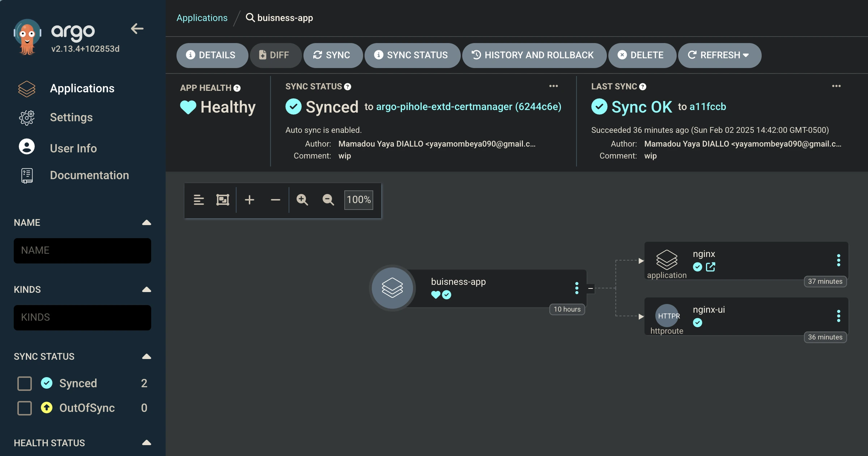Click the collapse all nodes minus icon
This screenshot has height=456, width=868.
coord(276,200)
